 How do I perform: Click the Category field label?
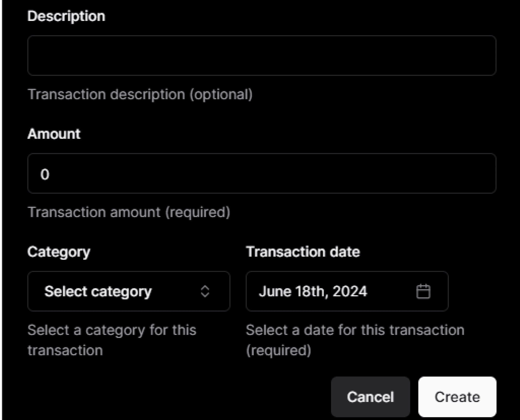59,252
